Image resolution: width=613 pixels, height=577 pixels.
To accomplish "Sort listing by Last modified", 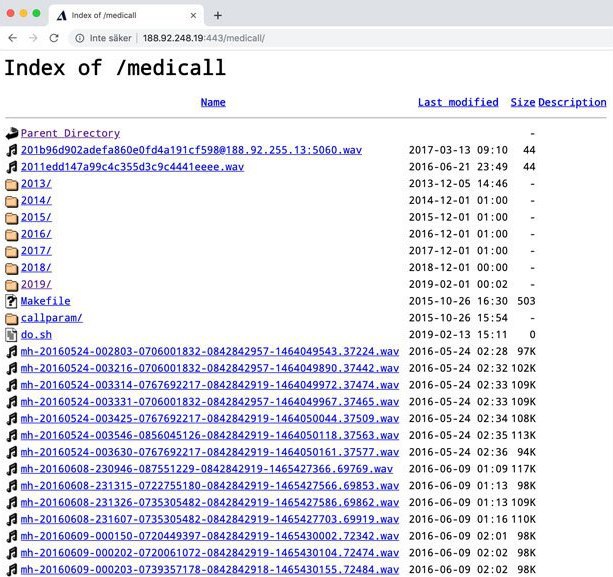I will point(458,102).
